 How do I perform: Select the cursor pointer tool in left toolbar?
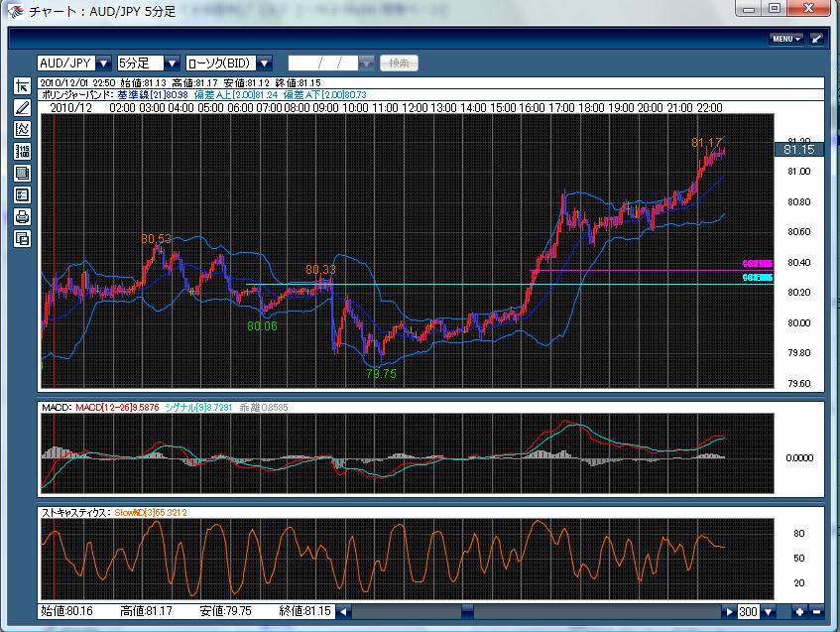coord(22,86)
